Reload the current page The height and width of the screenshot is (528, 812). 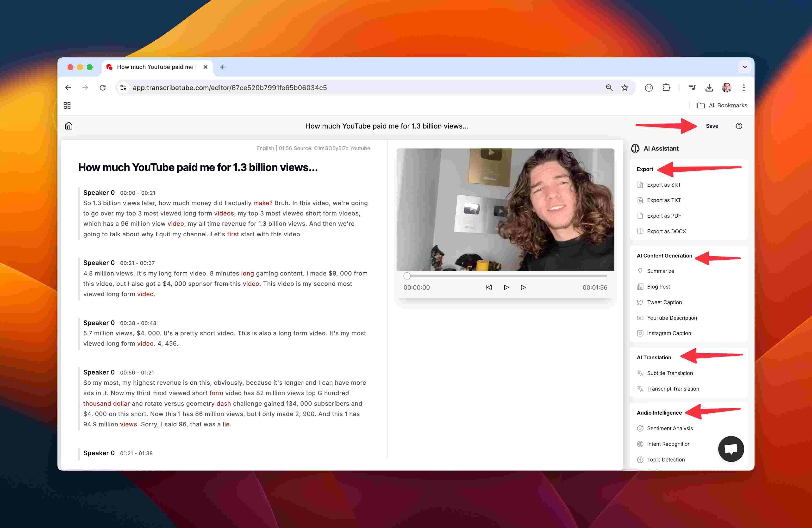[102, 88]
